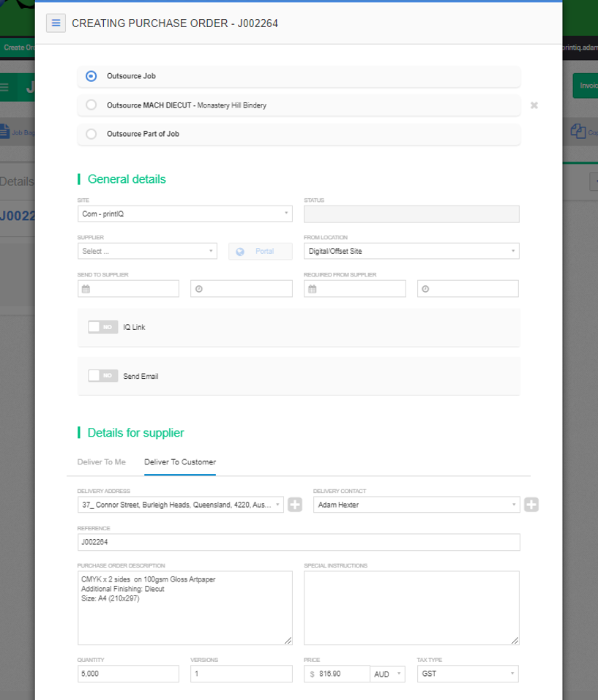Click the Special Instructions text area
The width and height of the screenshot is (598, 700).
(411, 608)
